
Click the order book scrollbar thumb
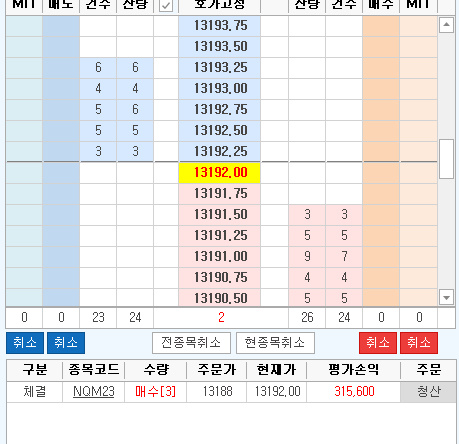446,159
